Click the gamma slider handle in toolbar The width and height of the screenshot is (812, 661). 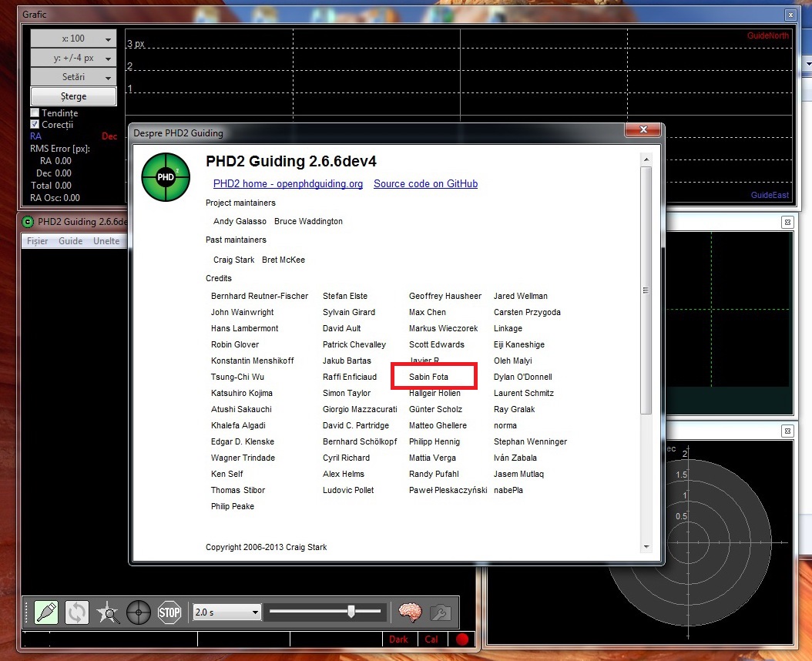(x=351, y=611)
